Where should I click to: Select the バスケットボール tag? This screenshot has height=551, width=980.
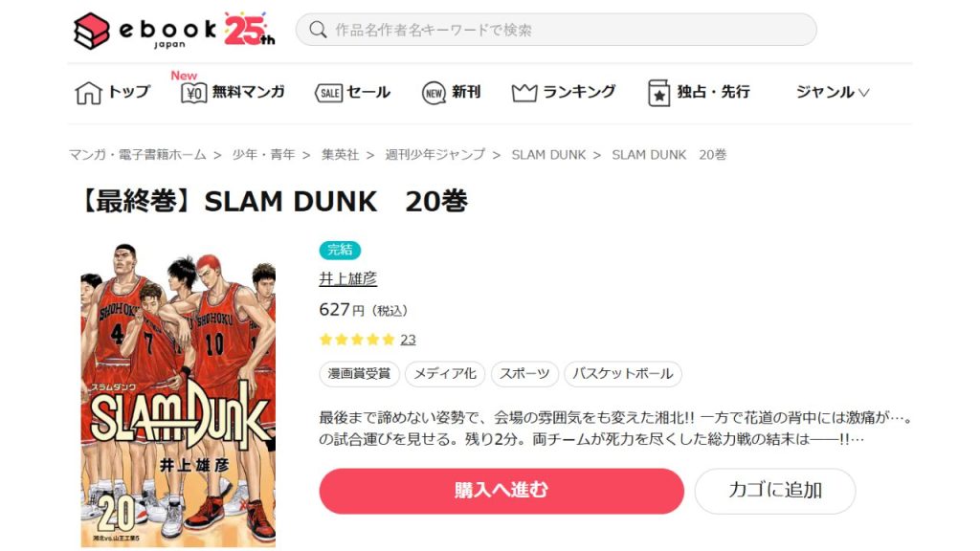[622, 374]
